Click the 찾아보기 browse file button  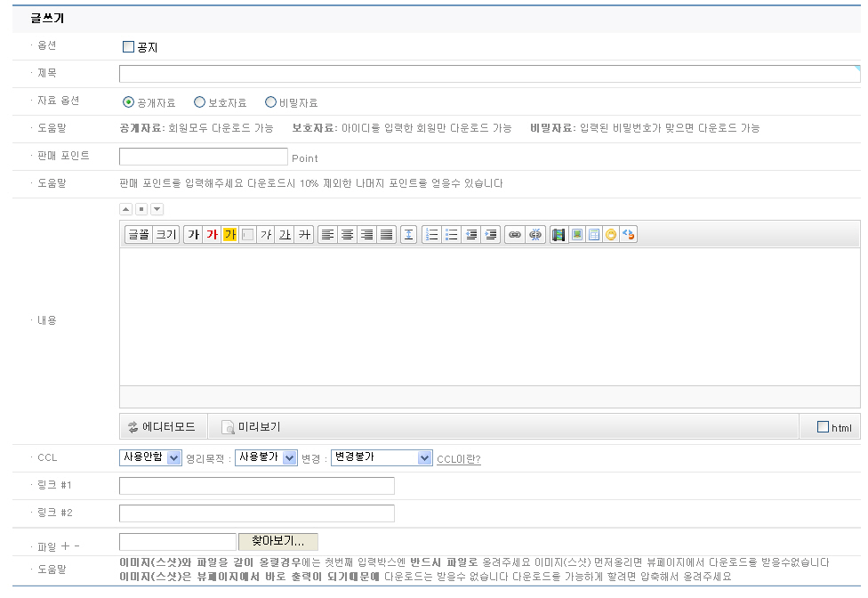[x=277, y=541]
